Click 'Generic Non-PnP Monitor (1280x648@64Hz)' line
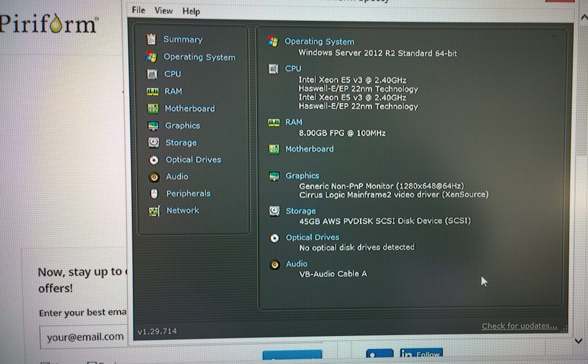The width and height of the screenshot is (588, 364). pyautogui.click(x=381, y=186)
